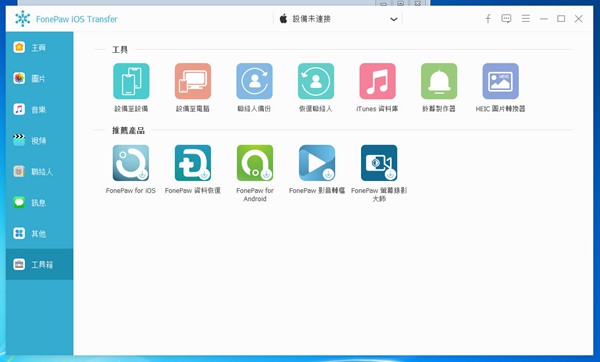The height and width of the screenshot is (362, 600).
Task: Open 聯絡人 contacts section in sidebar
Action: point(39,171)
